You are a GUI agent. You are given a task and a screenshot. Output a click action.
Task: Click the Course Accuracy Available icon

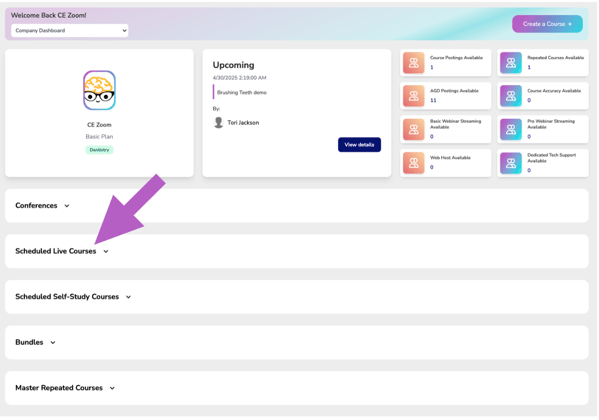click(x=511, y=96)
